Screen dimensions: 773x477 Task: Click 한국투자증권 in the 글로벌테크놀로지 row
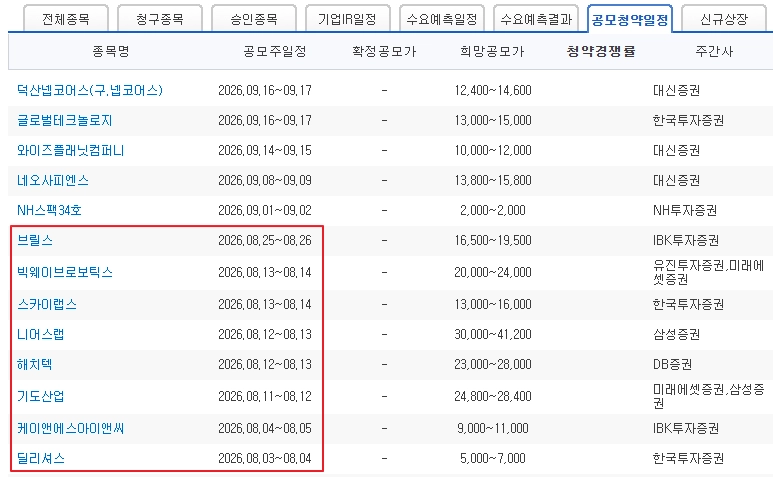click(x=688, y=120)
